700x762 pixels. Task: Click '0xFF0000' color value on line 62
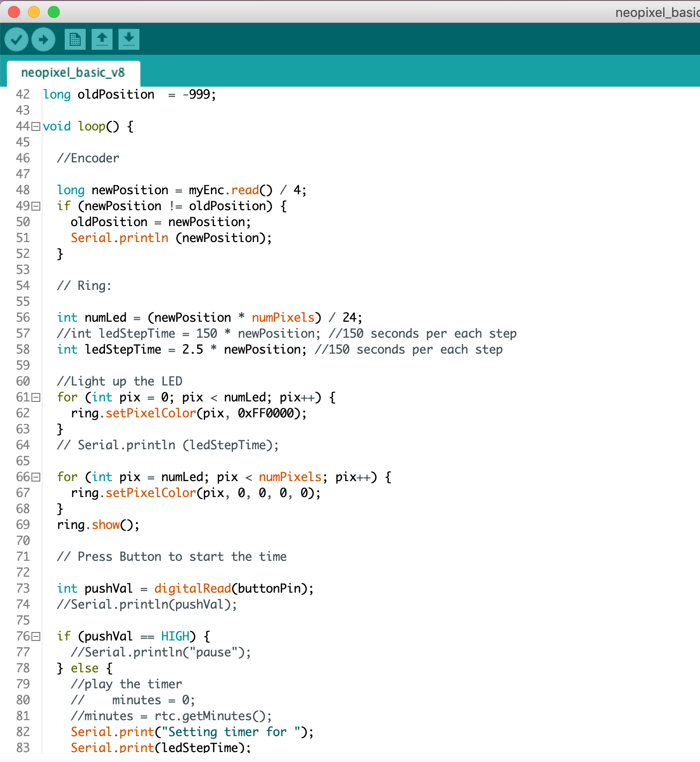point(265,413)
